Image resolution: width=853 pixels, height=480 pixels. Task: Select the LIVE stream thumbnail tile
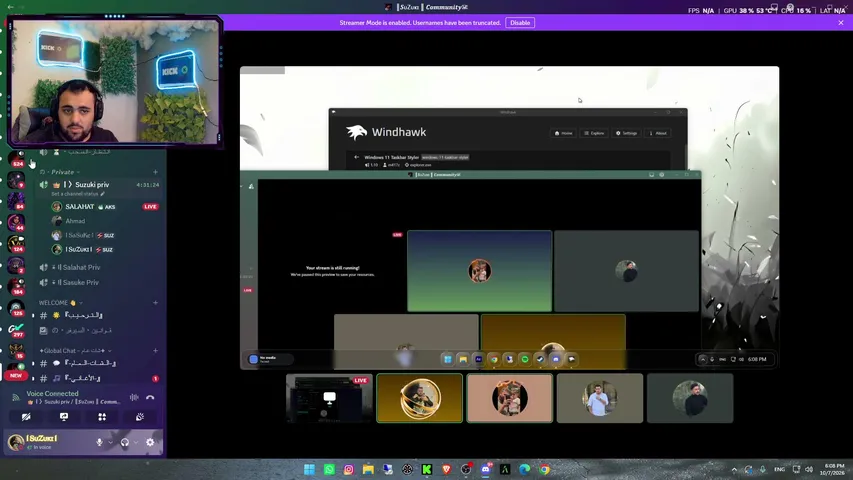(x=329, y=398)
